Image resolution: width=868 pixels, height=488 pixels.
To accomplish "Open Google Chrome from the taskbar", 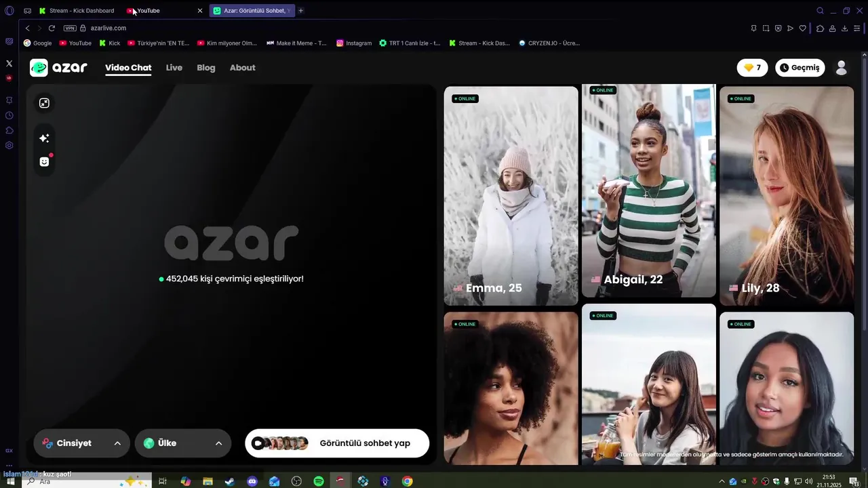I will click(x=407, y=481).
